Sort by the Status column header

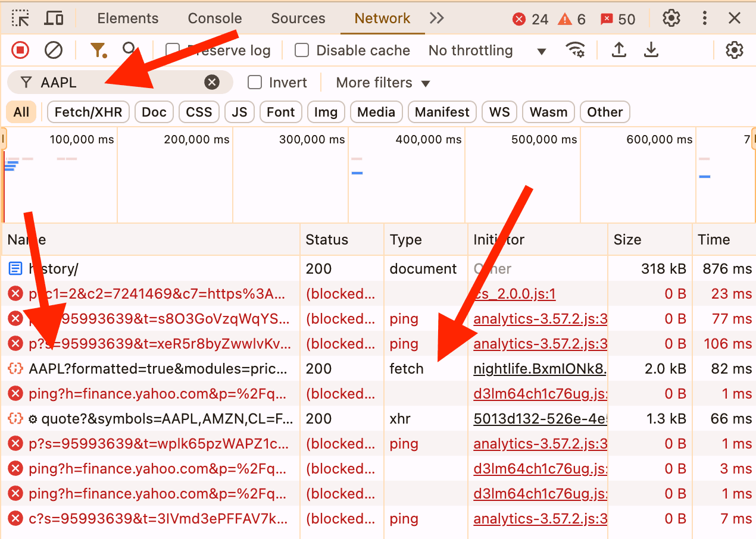[x=342, y=240]
